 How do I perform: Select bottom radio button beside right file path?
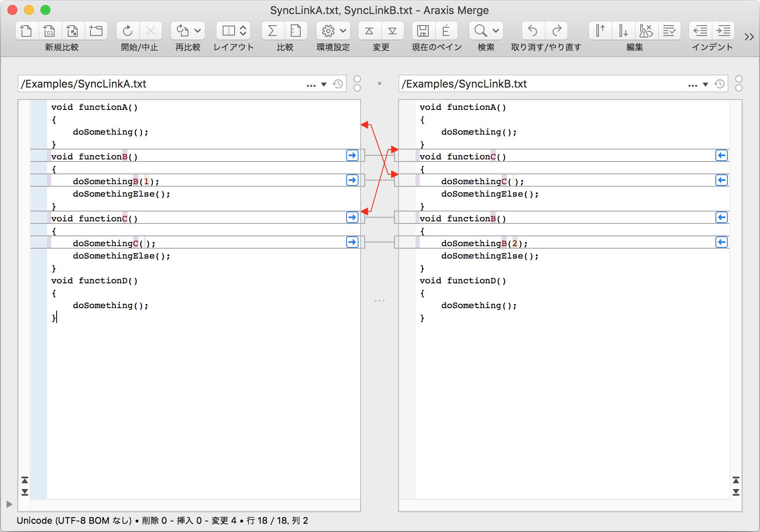click(739, 88)
